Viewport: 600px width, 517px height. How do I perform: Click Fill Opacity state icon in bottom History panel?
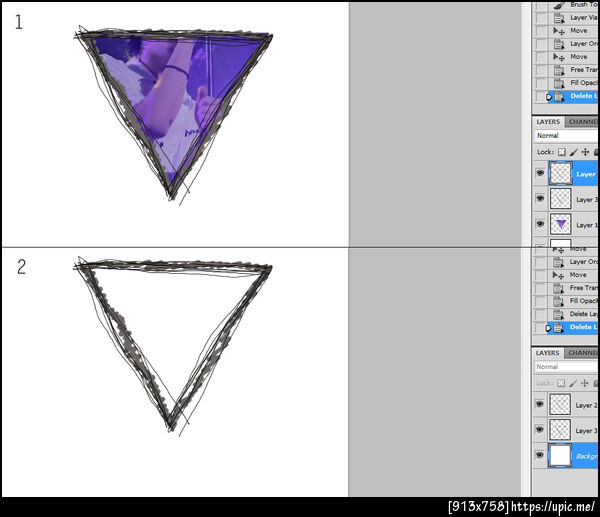point(558,301)
